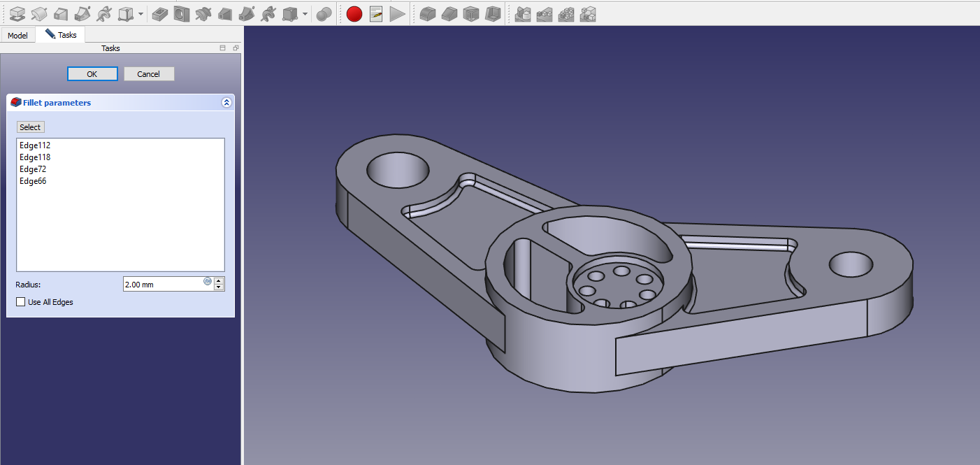Open the additive primitive dropdown arrow
Viewport: 980px width, 465px height.
click(141, 14)
